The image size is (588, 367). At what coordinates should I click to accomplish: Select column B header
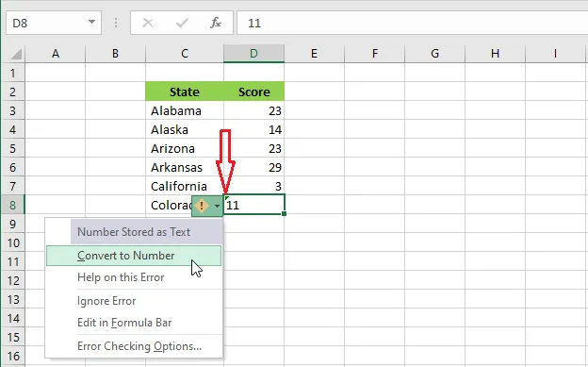tap(116, 54)
